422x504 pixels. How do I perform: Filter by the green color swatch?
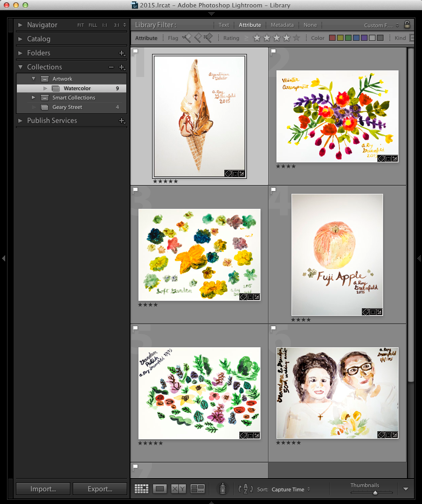coord(348,38)
